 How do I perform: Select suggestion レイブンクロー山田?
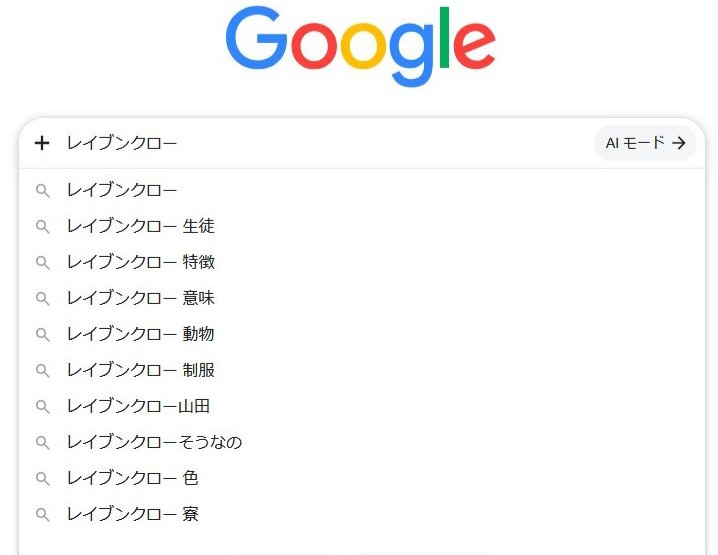click(x=362, y=406)
